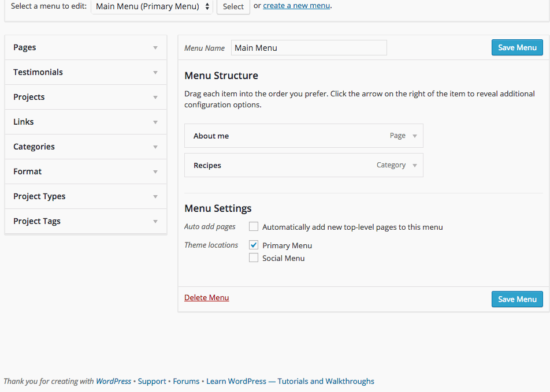Expand the Categories panel arrow
This screenshot has width=550, height=392.
(x=155, y=147)
